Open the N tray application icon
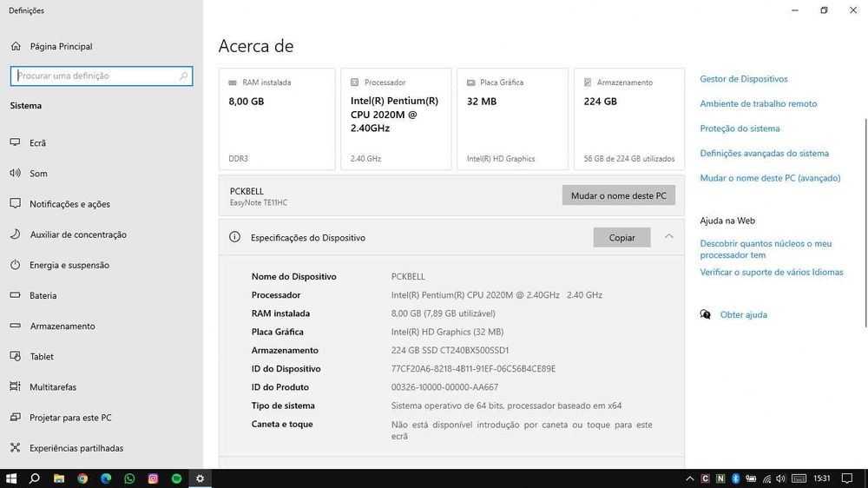Viewport: 868px width, 488px height. coord(720,478)
